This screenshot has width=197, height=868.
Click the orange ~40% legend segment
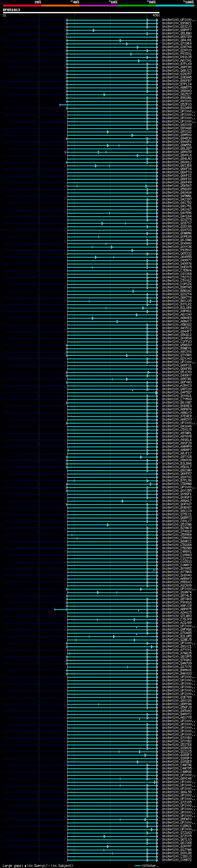(x=60, y=6)
